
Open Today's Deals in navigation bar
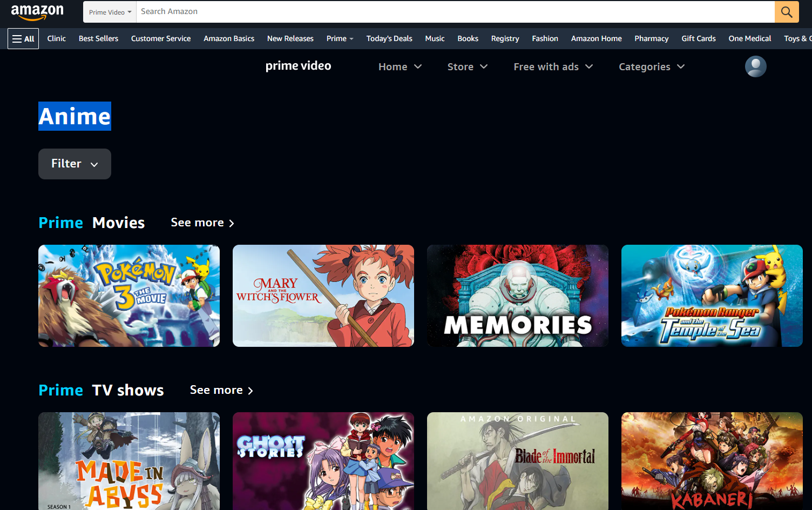[x=389, y=39]
